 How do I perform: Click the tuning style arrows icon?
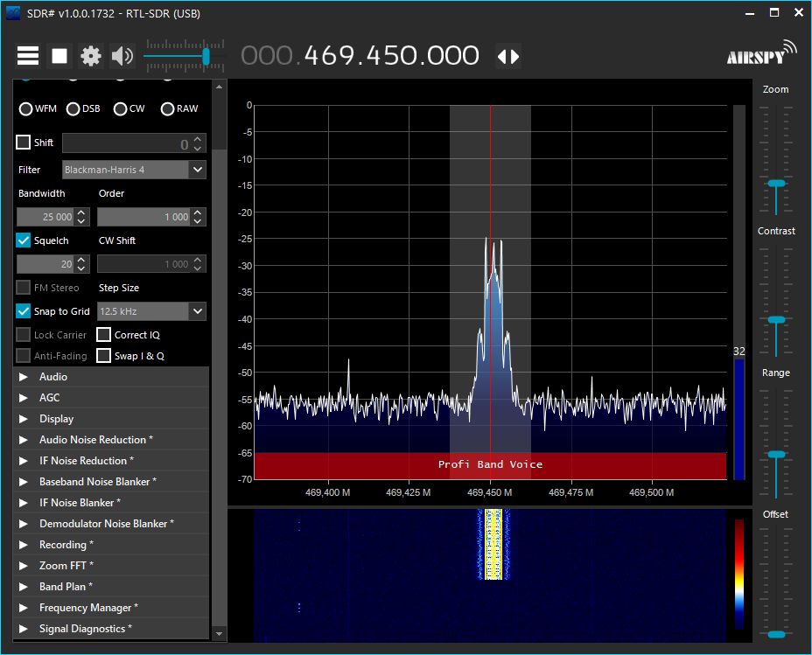click(508, 56)
